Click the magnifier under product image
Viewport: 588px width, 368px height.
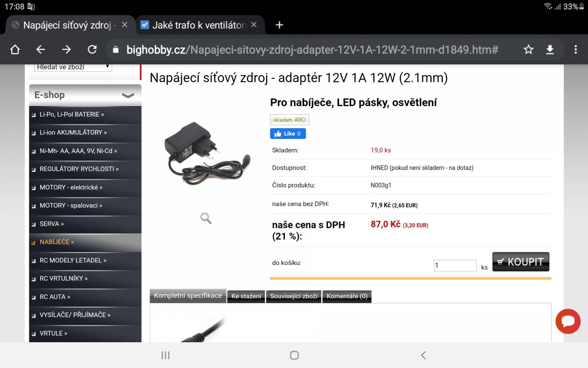tap(206, 218)
